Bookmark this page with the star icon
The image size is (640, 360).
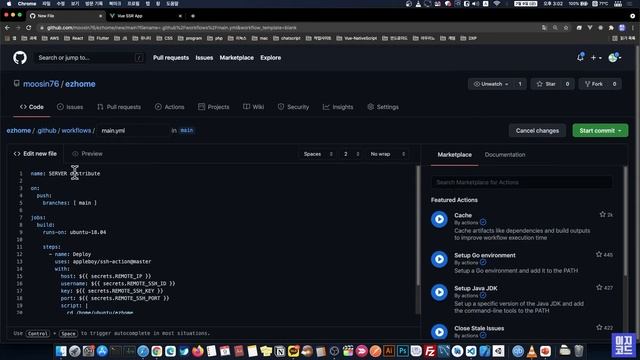tap(566, 28)
